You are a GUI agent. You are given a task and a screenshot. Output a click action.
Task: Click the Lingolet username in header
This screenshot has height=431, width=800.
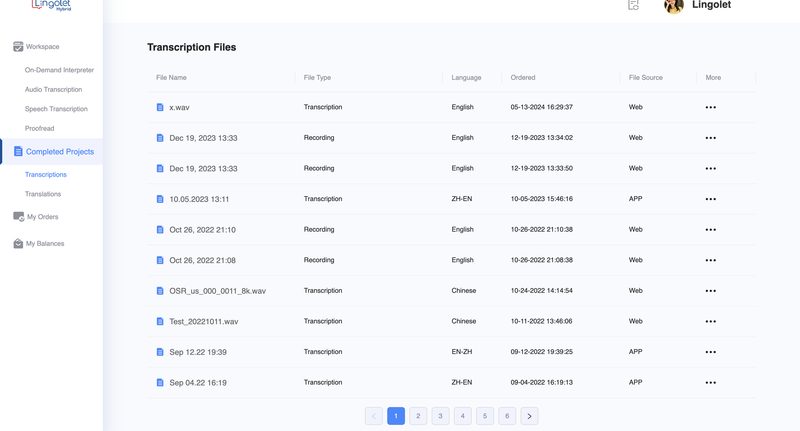(711, 5)
